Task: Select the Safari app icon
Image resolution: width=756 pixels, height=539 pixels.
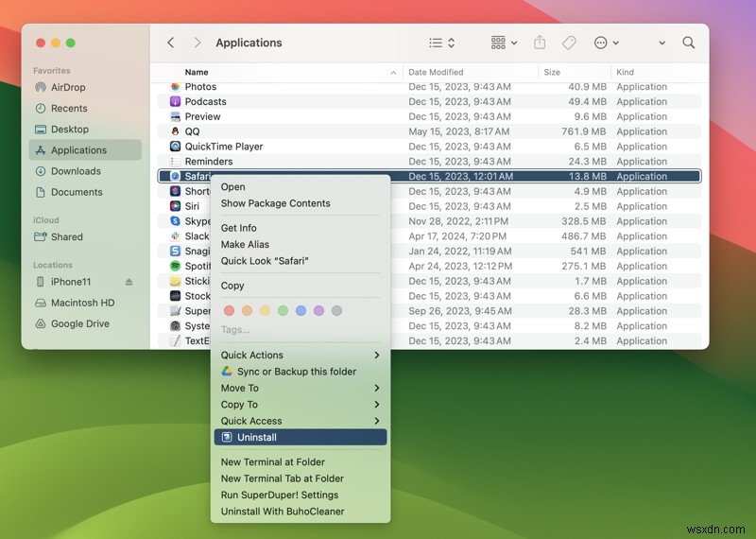Action: pyautogui.click(x=175, y=176)
